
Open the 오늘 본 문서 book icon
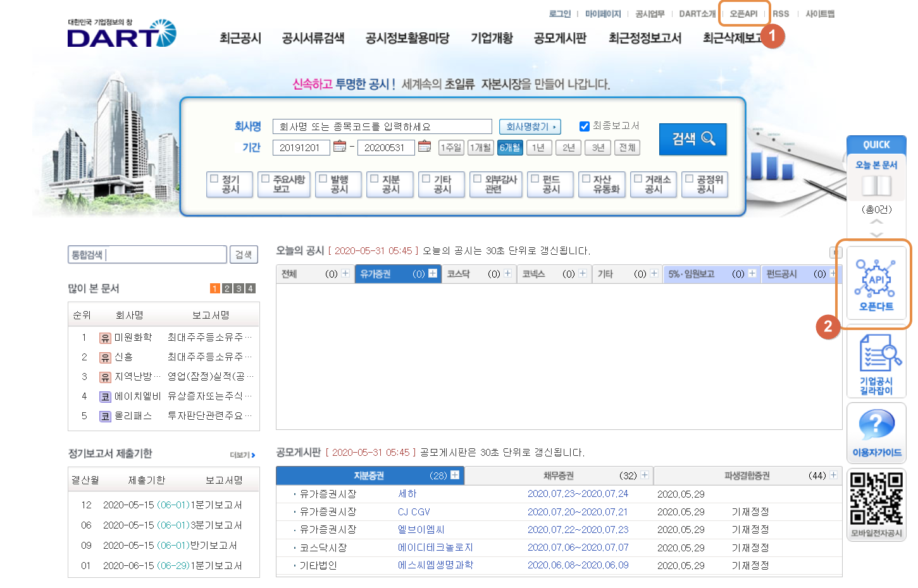876,185
